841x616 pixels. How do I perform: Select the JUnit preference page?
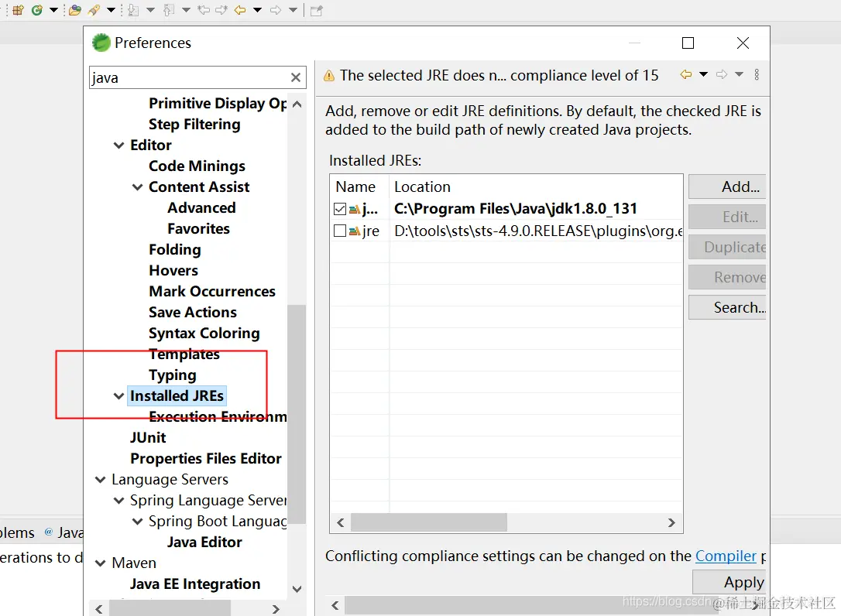148,438
